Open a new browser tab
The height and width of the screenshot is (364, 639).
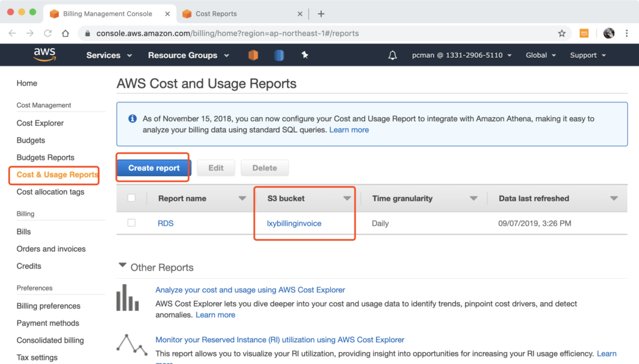tap(321, 14)
